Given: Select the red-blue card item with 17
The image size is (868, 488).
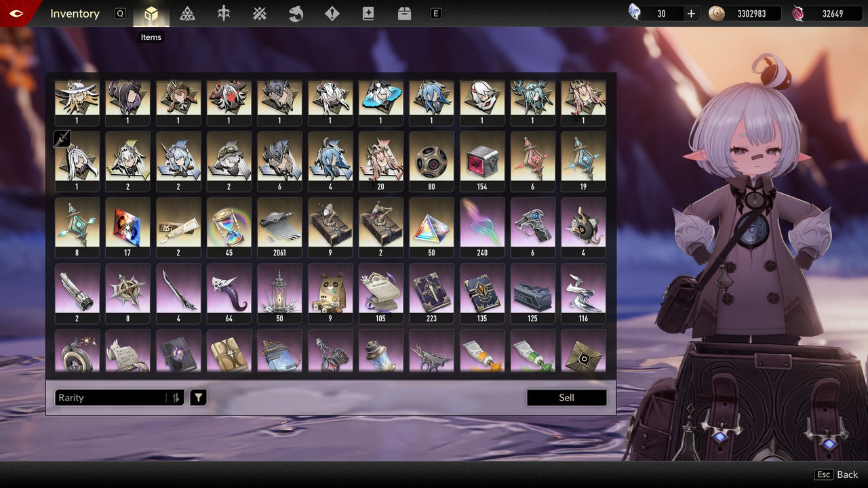Looking at the screenshot, I should (x=127, y=227).
